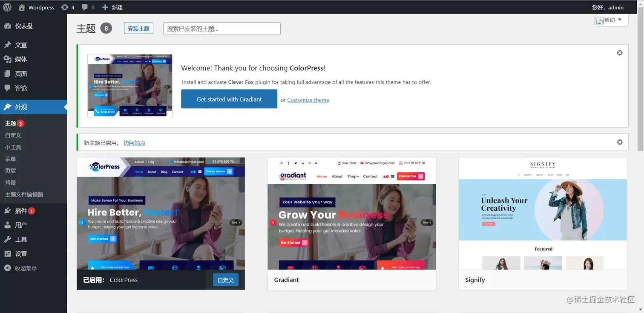
Task: Open the 设置 settings menu
Action: click(33, 254)
